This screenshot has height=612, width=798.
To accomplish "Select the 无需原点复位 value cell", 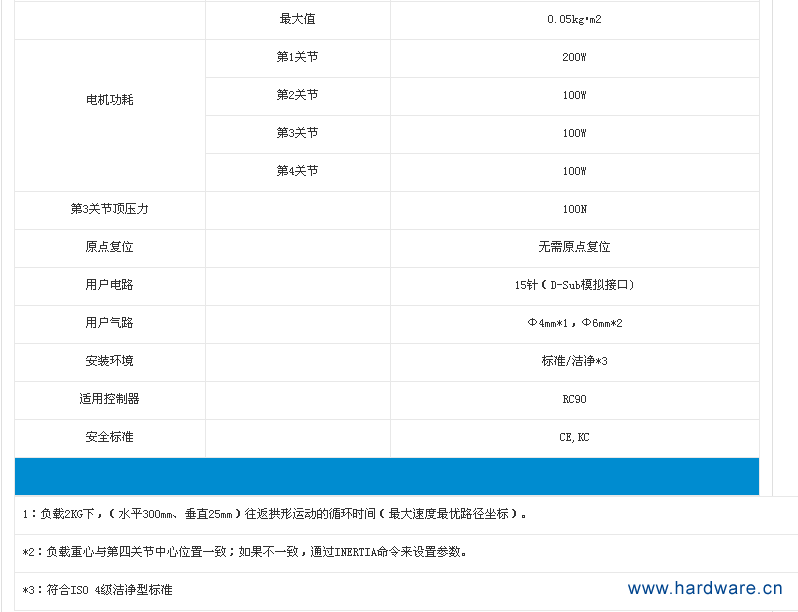I will (x=574, y=248).
